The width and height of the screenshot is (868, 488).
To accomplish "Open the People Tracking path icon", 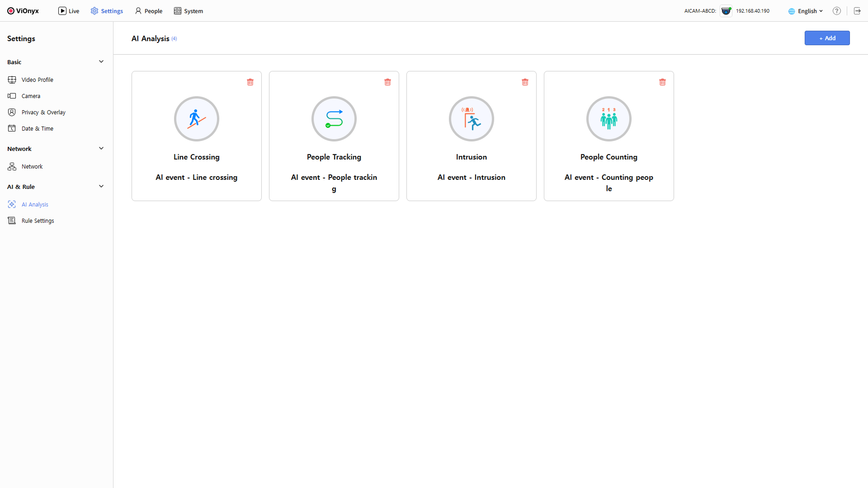I will pyautogui.click(x=334, y=119).
